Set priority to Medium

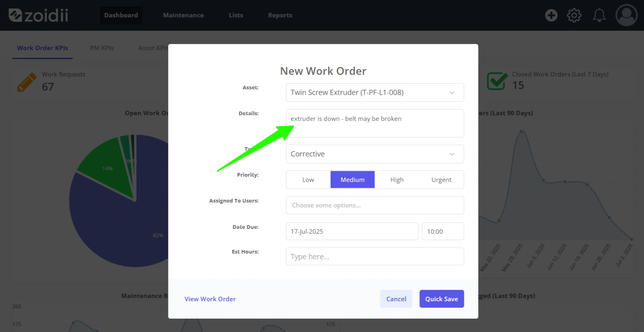point(353,180)
